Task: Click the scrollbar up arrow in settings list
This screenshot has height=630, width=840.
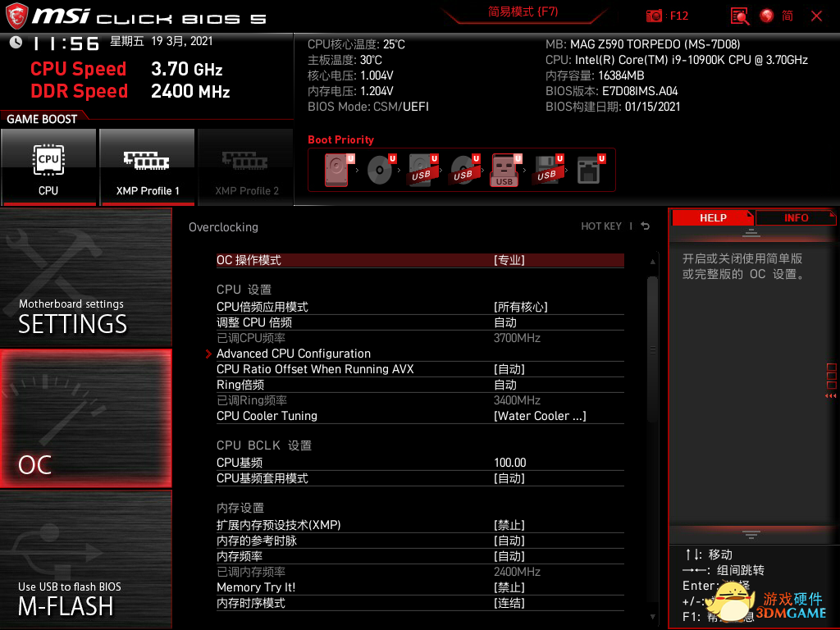Action: pyautogui.click(x=652, y=262)
